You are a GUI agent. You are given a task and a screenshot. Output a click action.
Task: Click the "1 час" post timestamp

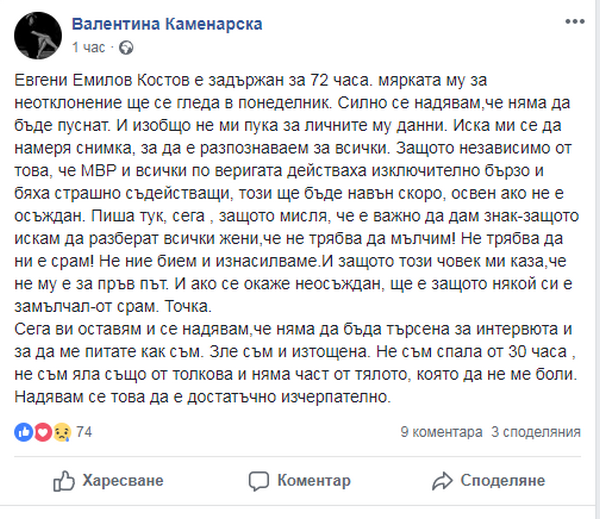(88, 47)
